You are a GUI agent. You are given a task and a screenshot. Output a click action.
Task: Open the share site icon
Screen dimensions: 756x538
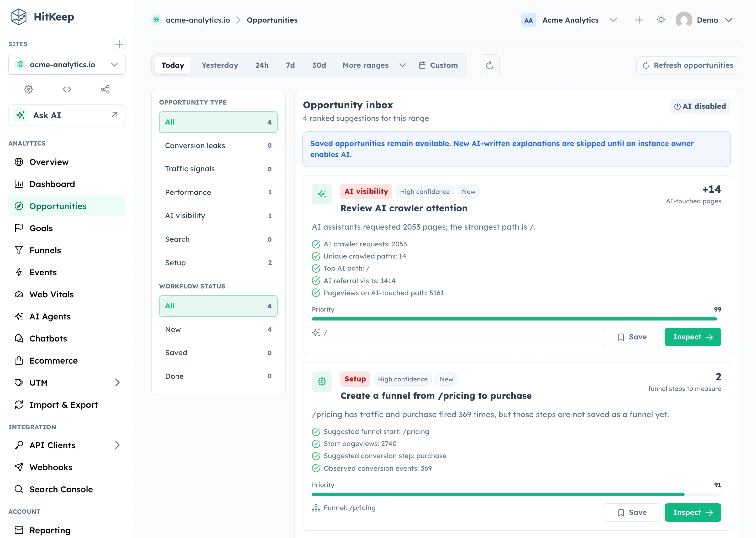click(x=105, y=89)
